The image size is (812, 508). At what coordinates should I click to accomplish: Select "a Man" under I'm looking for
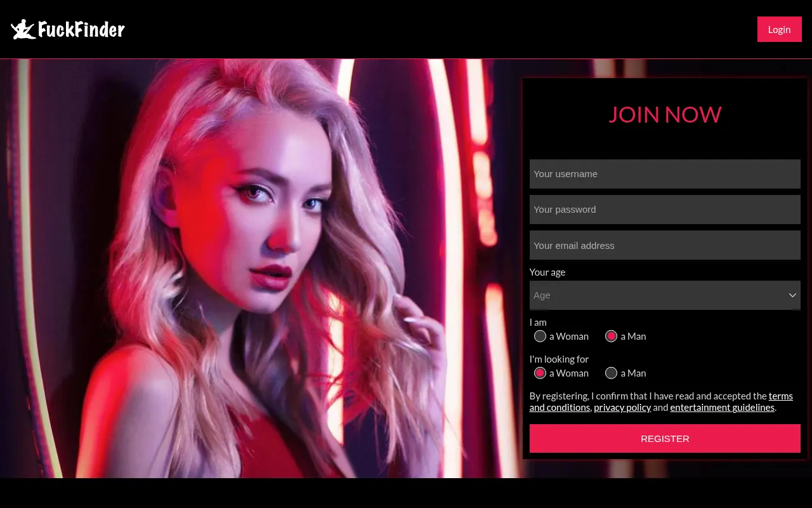tap(611, 373)
